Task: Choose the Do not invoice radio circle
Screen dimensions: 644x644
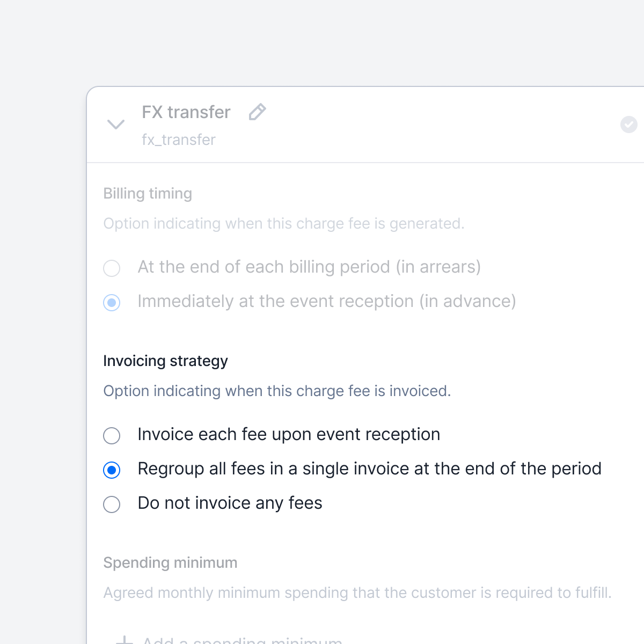Action: pos(112,504)
